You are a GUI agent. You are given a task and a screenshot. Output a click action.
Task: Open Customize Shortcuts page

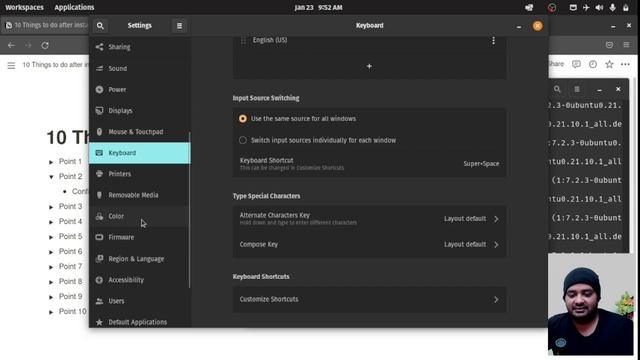369,299
